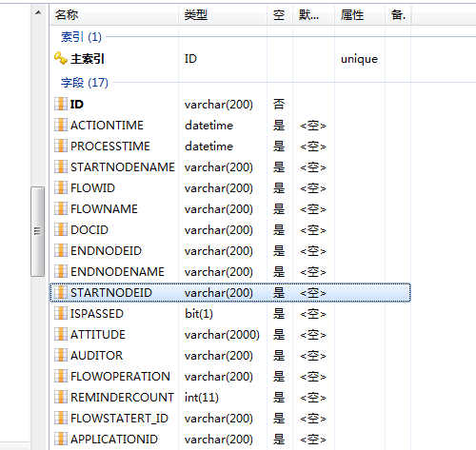Sort by the 名称 column header
The image size is (476, 450).
114,14
